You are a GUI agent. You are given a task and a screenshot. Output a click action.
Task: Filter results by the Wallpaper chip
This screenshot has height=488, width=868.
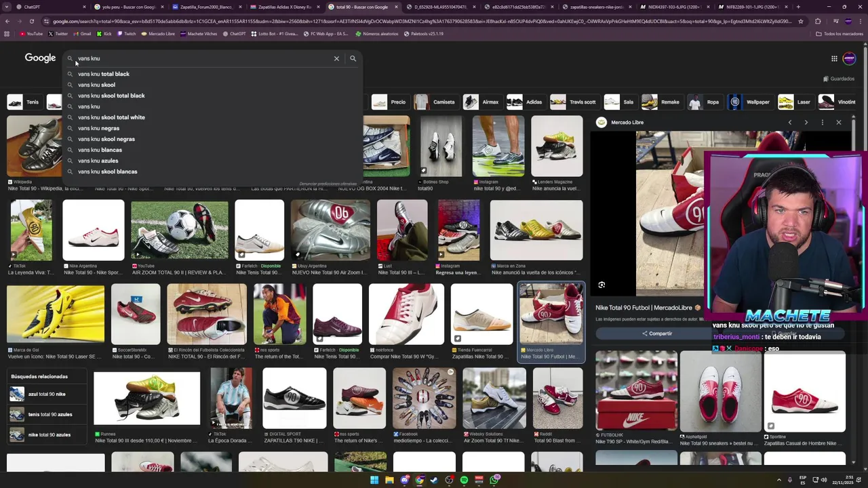point(749,102)
